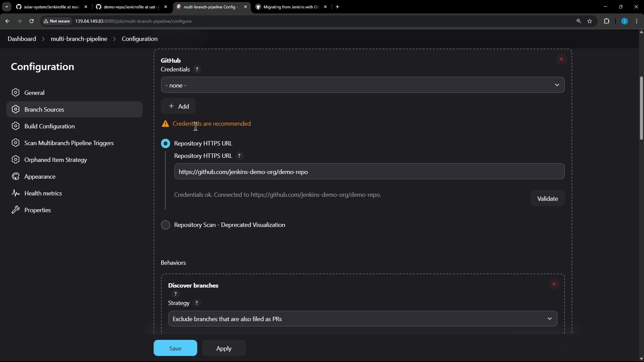
Task: Select Repository Scan - Deprecated Visualization radio
Action: [x=165, y=225]
